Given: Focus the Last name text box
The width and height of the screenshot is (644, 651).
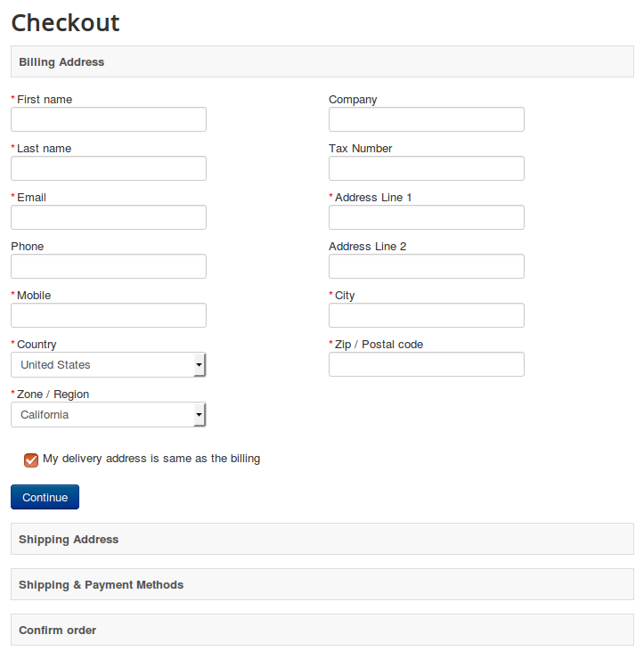Looking at the screenshot, I should (x=109, y=168).
